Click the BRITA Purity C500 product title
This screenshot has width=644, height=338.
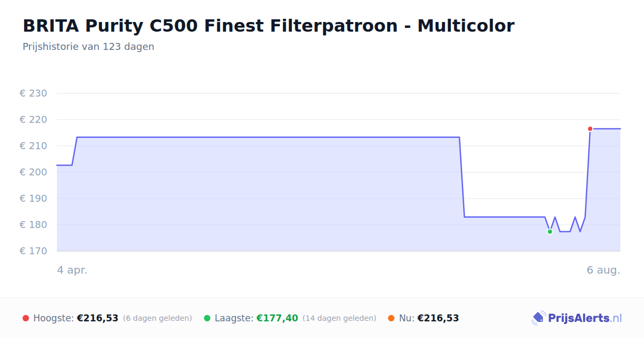tap(268, 25)
